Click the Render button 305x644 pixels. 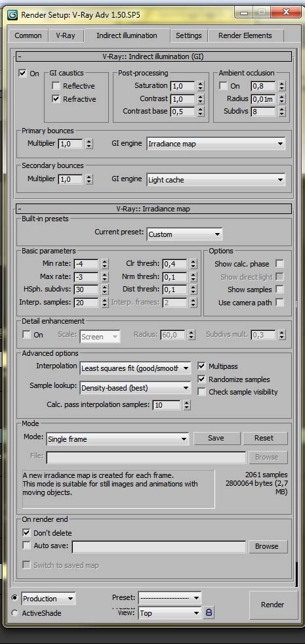[x=273, y=605]
